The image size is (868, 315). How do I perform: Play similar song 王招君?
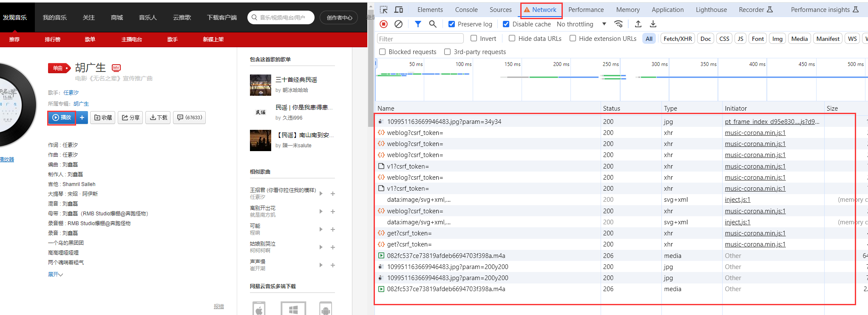(321, 194)
